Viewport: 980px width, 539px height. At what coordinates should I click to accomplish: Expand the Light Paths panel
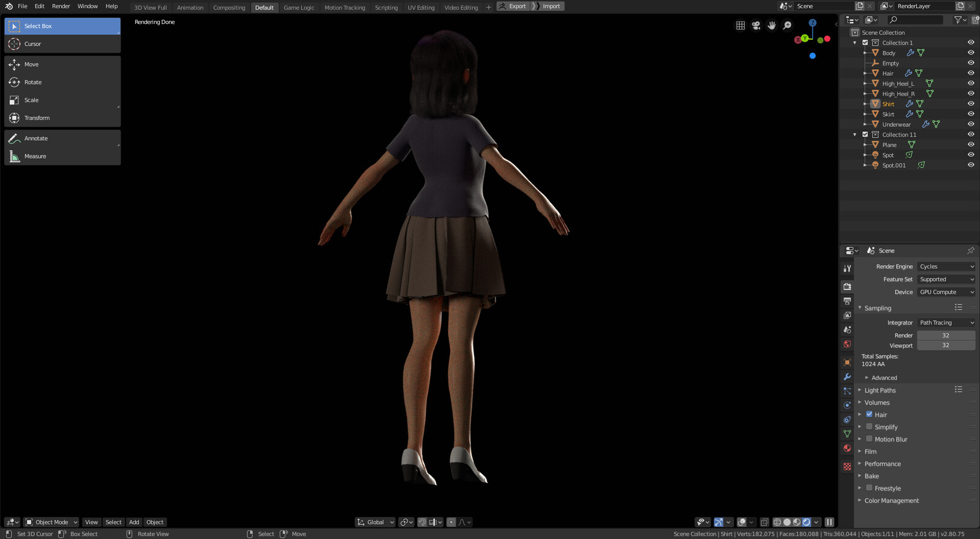click(x=880, y=390)
